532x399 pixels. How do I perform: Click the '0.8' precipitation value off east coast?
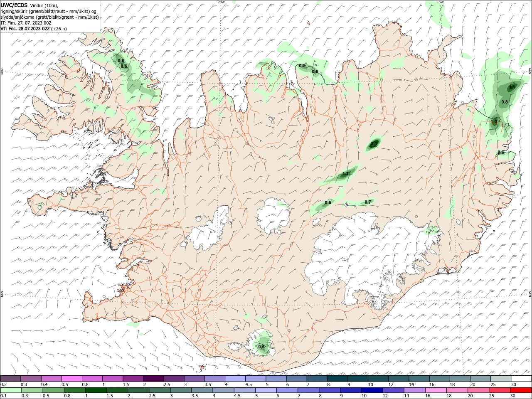pyautogui.click(x=505, y=102)
